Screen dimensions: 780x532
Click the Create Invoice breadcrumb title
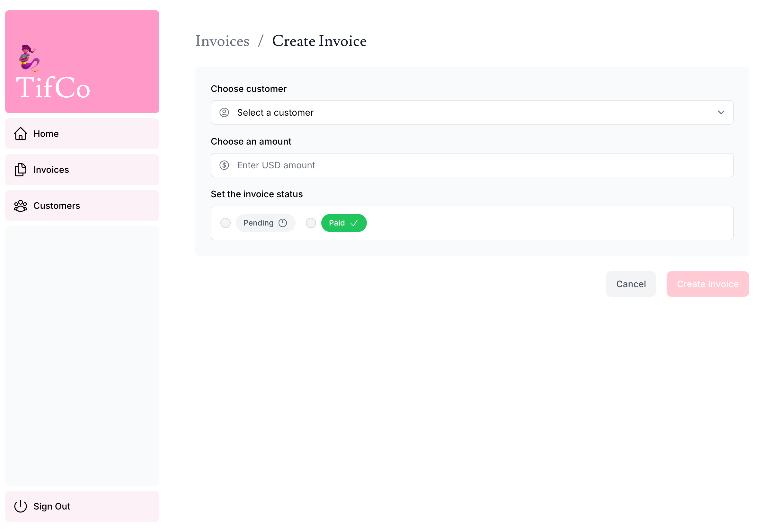click(319, 41)
